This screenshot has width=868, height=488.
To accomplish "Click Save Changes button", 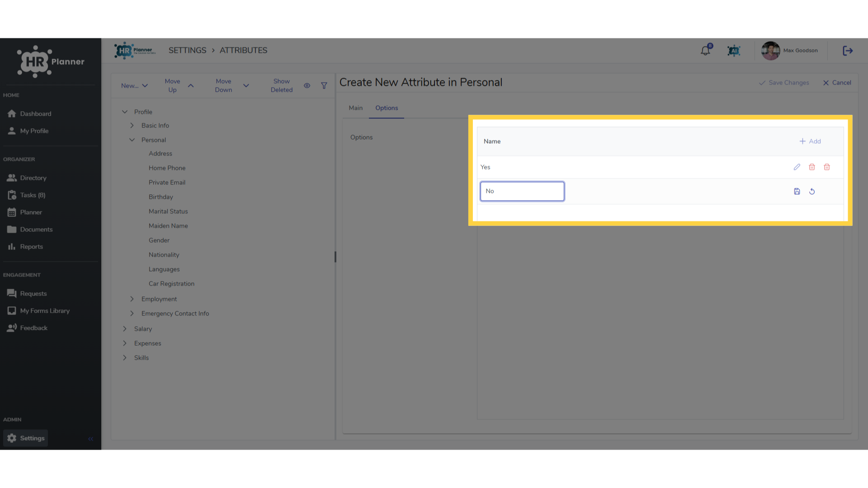I will pos(784,83).
